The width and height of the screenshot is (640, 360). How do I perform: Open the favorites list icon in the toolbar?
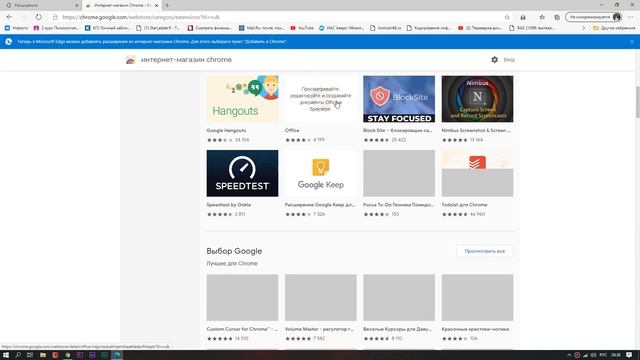[x=542, y=17]
